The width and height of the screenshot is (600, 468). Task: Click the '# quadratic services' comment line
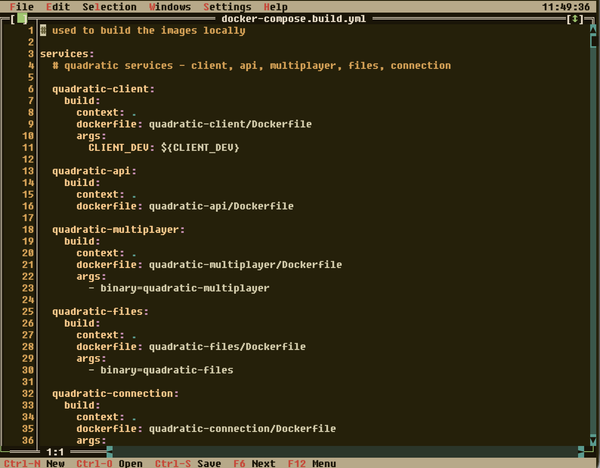[251, 65]
